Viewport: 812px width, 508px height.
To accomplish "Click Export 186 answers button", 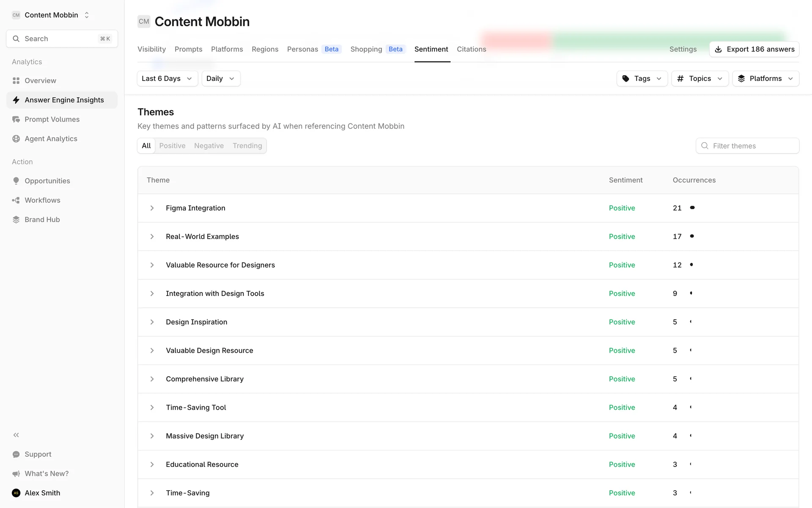I will tap(754, 49).
